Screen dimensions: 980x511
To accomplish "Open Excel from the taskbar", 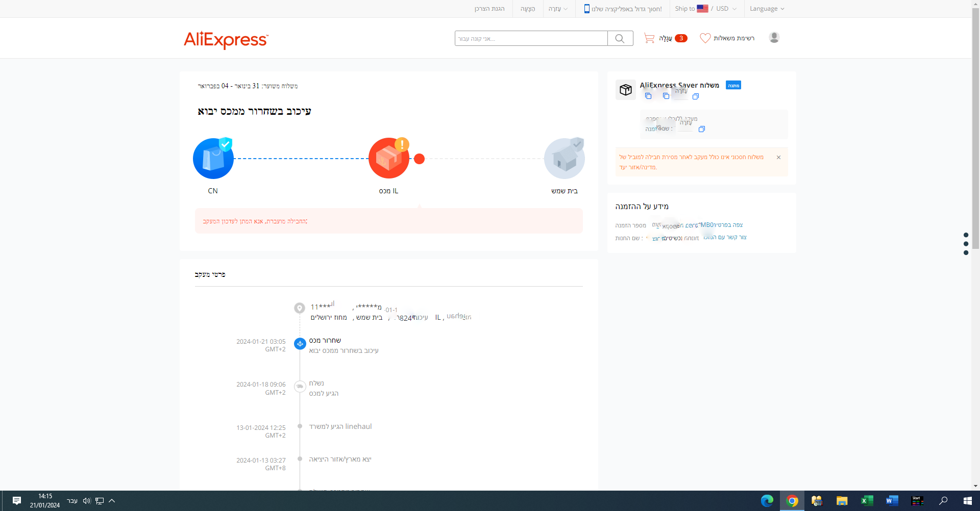I will [x=867, y=501].
